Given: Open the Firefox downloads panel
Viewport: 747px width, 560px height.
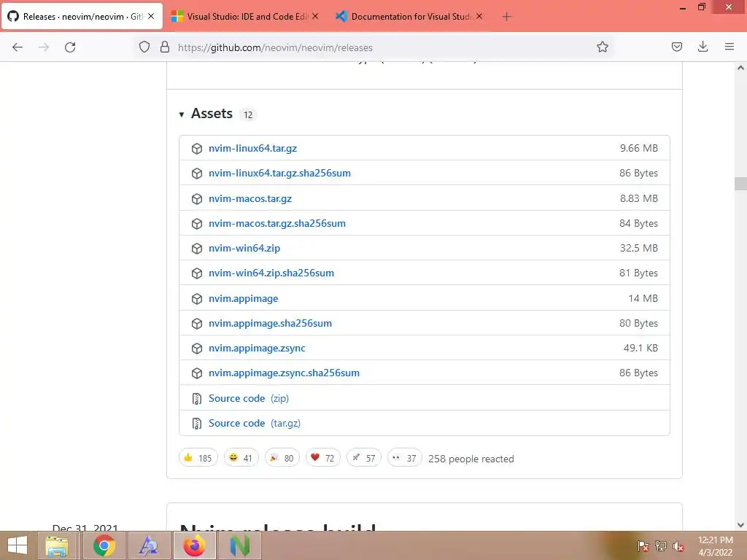Looking at the screenshot, I should [x=703, y=47].
